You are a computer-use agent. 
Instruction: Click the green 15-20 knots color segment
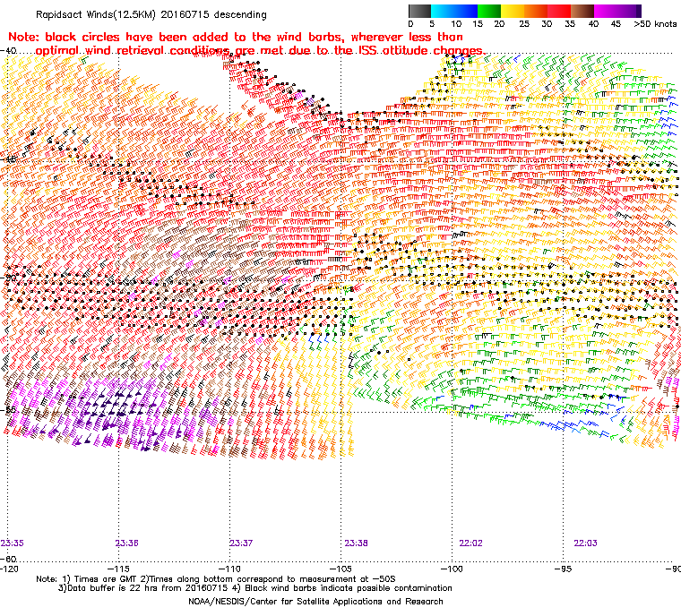click(489, 11)
